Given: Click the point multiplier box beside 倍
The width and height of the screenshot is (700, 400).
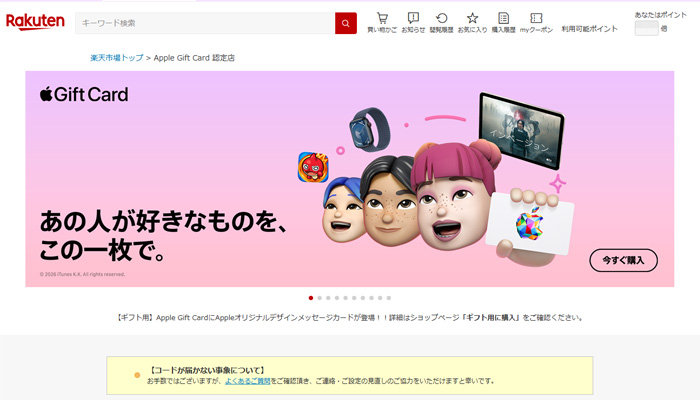Looking at the screenshot, I should [x=646, y=29].
